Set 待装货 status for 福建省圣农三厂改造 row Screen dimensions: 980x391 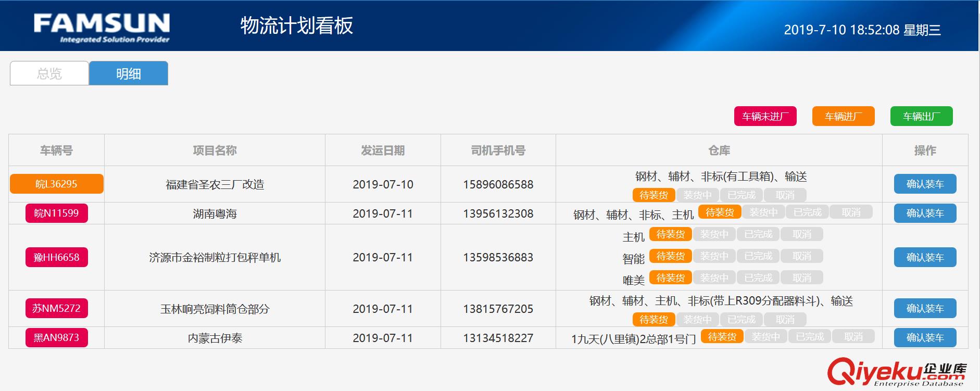pyautogui.click(x=654, y=195)
